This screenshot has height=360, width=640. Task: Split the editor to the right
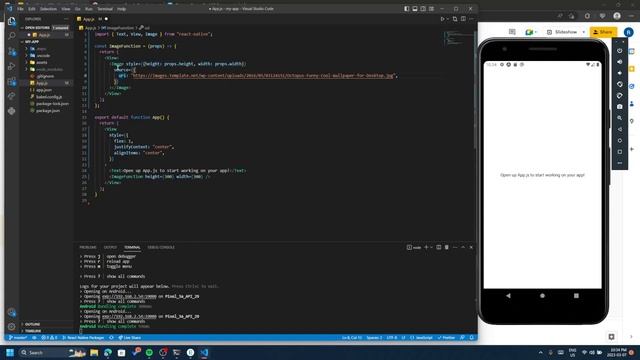[x=463, y=19]
